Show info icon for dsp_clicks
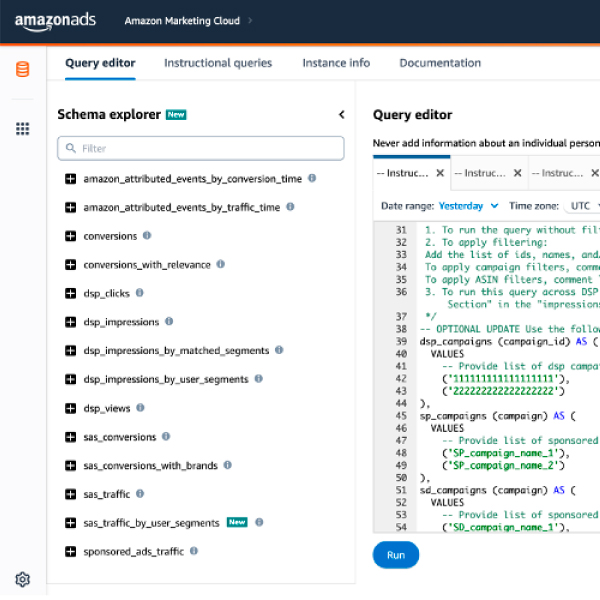This screenshot has width=600, height=600. click(140, 293)
